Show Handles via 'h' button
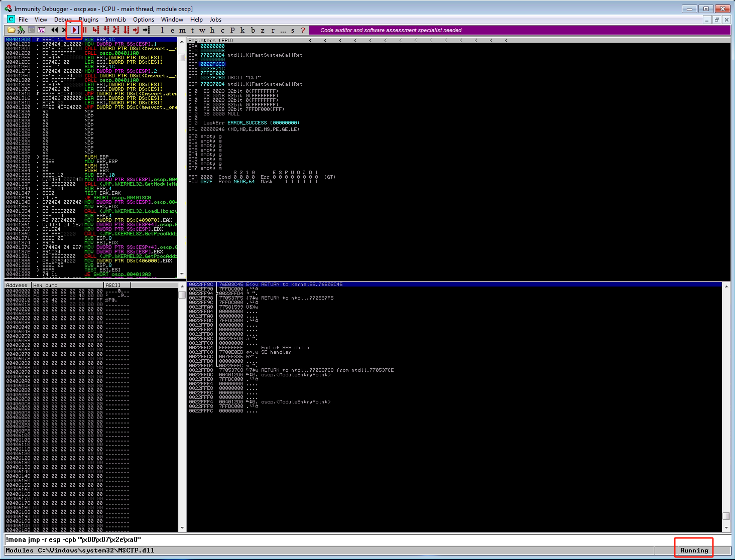The width and height of the screenshot is (735, 560). [x=212, y=30]
